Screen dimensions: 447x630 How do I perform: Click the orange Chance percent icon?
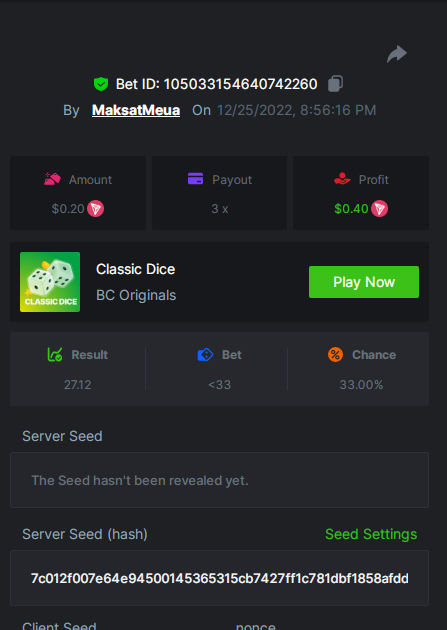click(335, 354)
